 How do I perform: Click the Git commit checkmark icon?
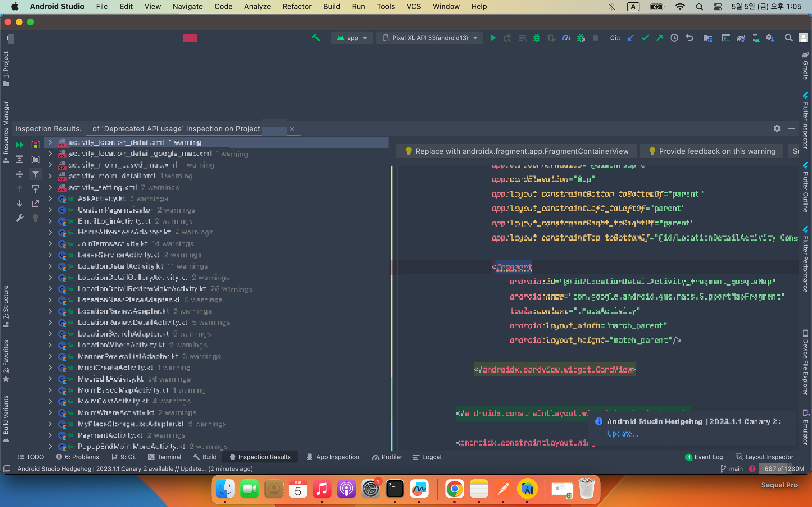(x=645, y=38)
